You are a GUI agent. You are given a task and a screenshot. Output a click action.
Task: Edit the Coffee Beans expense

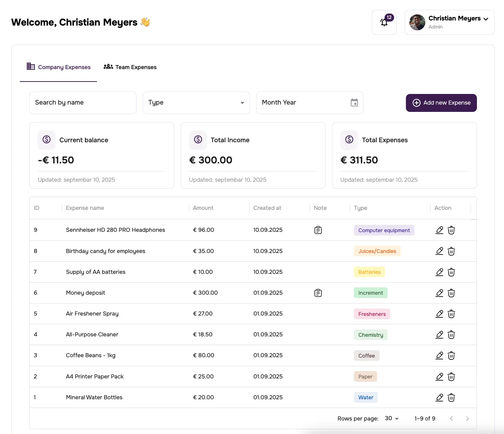(x=439, y=355)
